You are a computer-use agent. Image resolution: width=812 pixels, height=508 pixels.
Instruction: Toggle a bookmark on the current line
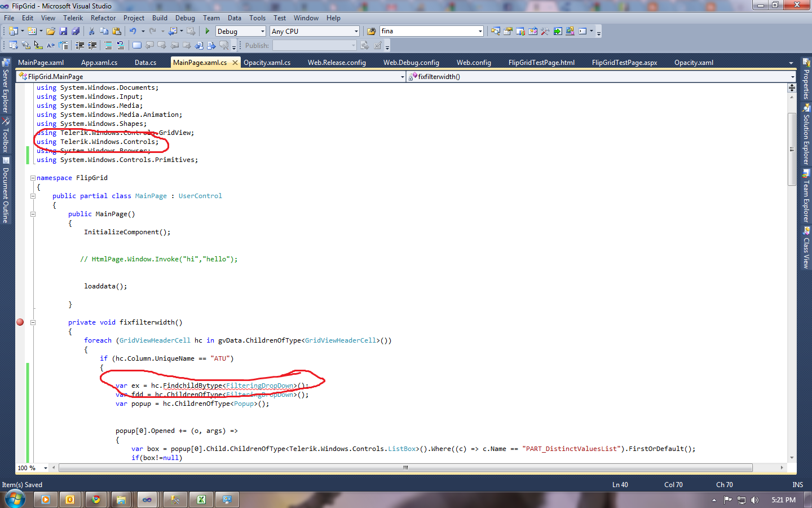coord(136,45)
